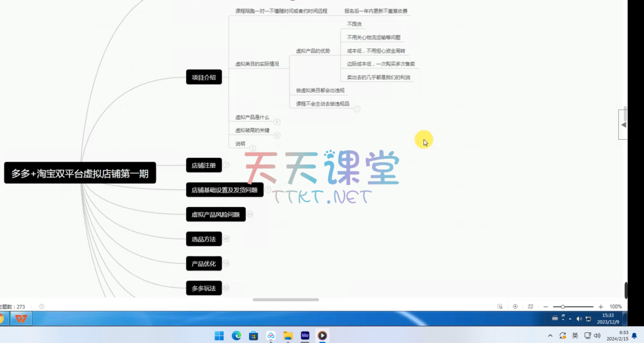The height and width of the screenshot is (343, 644).
Task: Open the Microsoft Store taskbar icon
Action: pyautogui.click(x=253, y=335)
